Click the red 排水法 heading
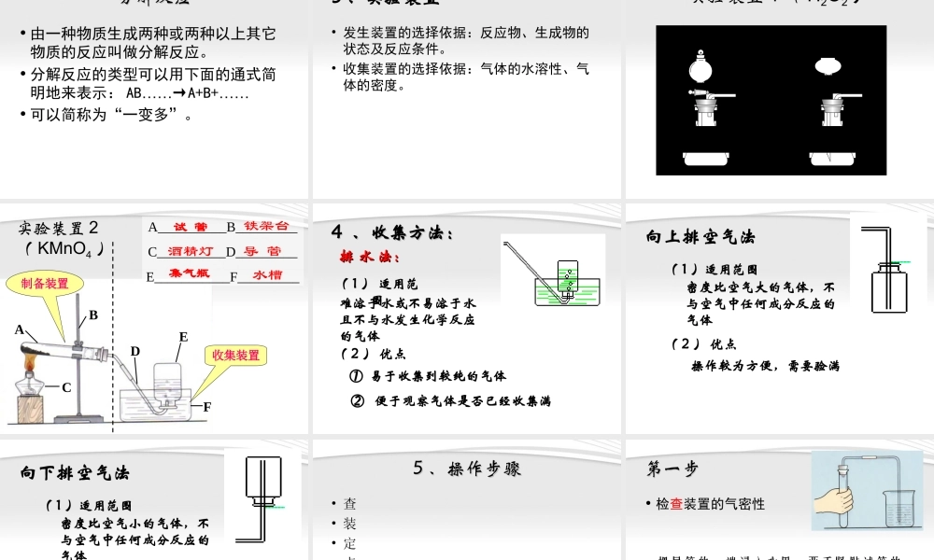934x560 pixels. tap(369, 257)
